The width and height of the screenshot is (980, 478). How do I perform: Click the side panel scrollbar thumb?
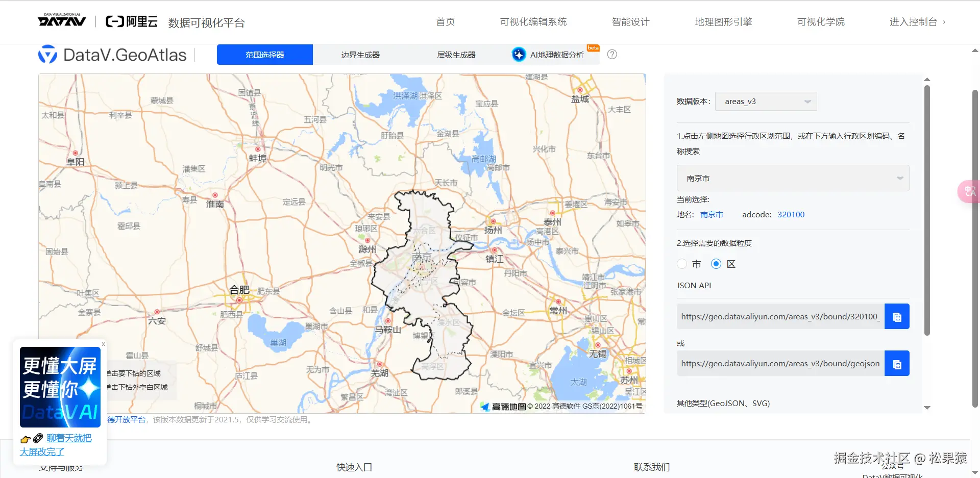[927, 210]
